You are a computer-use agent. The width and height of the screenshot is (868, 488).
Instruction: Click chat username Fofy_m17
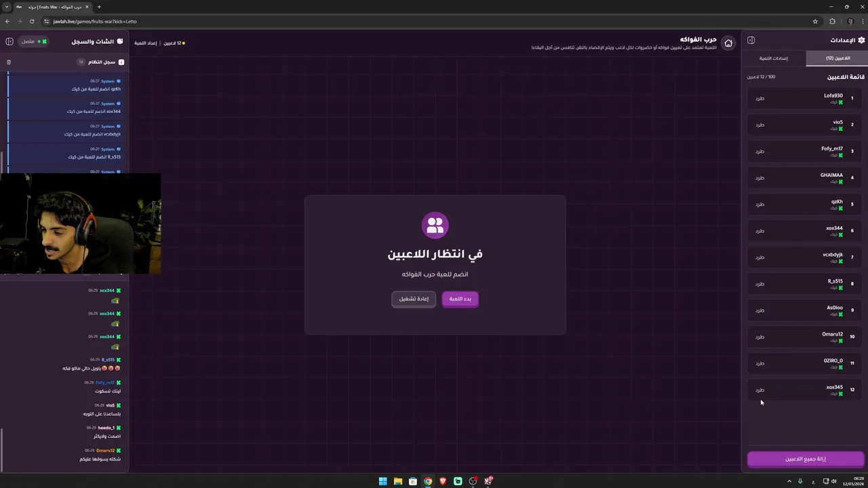(x=105, y=382)
